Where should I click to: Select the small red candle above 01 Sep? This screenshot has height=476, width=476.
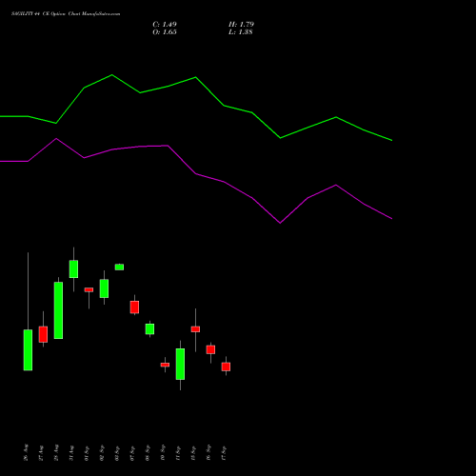point(89,289)
